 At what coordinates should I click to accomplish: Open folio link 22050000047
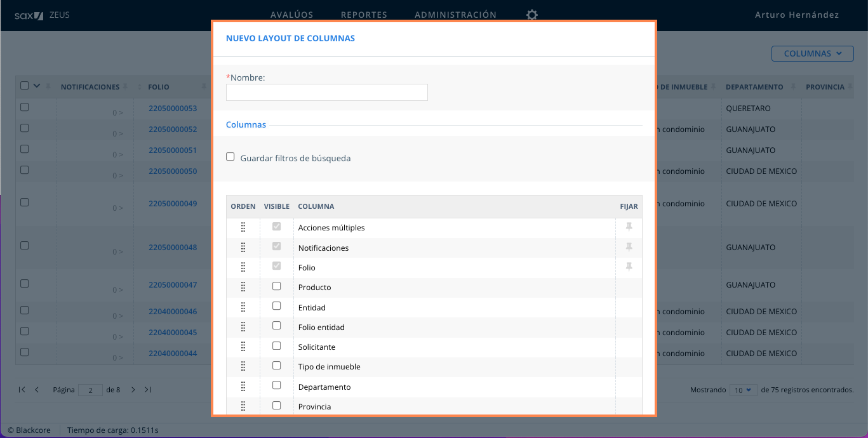click(173, 285)
